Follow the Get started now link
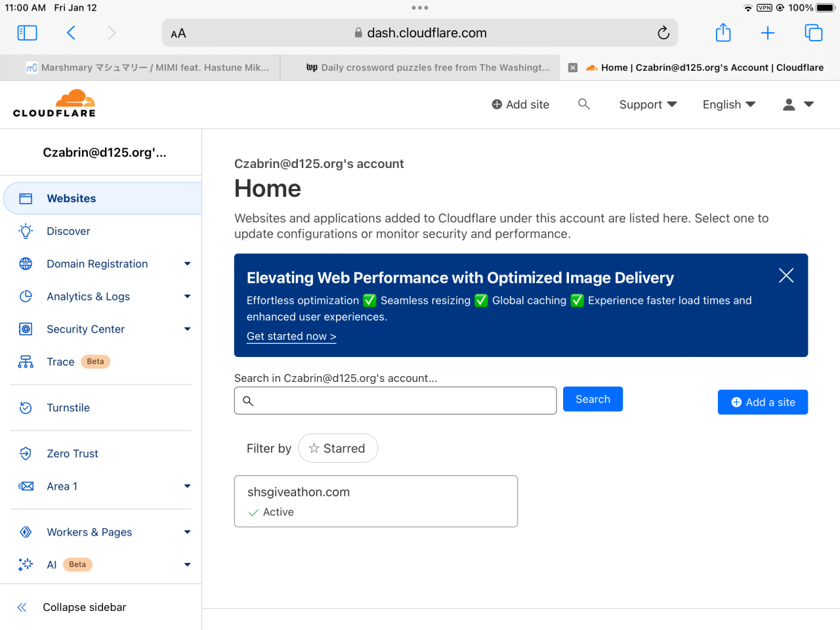 click(291, 336)
